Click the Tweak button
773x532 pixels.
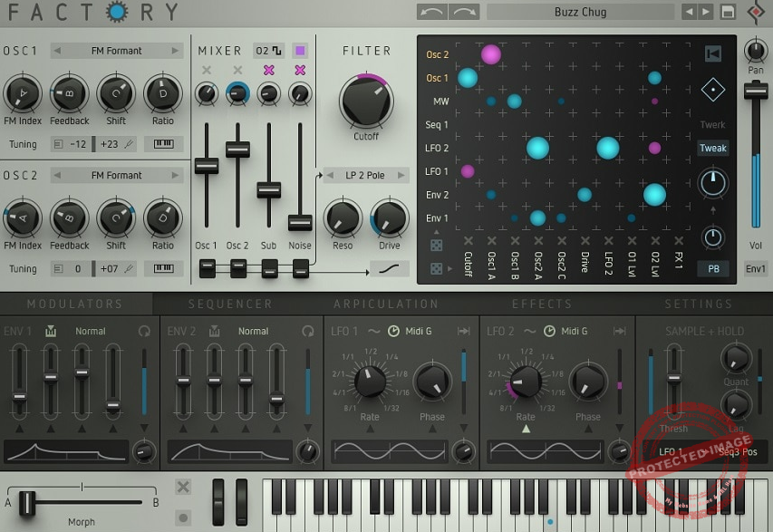click(713, 148)
